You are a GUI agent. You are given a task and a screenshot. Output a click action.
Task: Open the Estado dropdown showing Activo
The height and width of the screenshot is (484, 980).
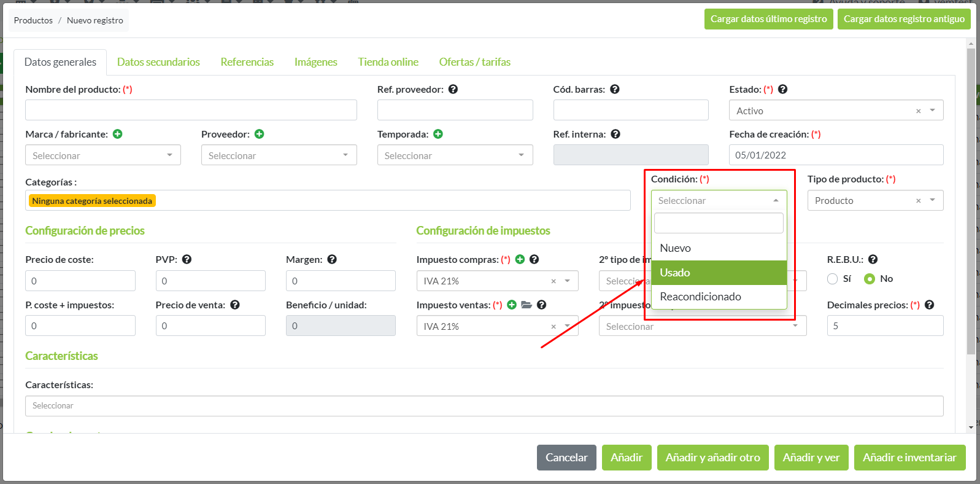click(828, 111)
